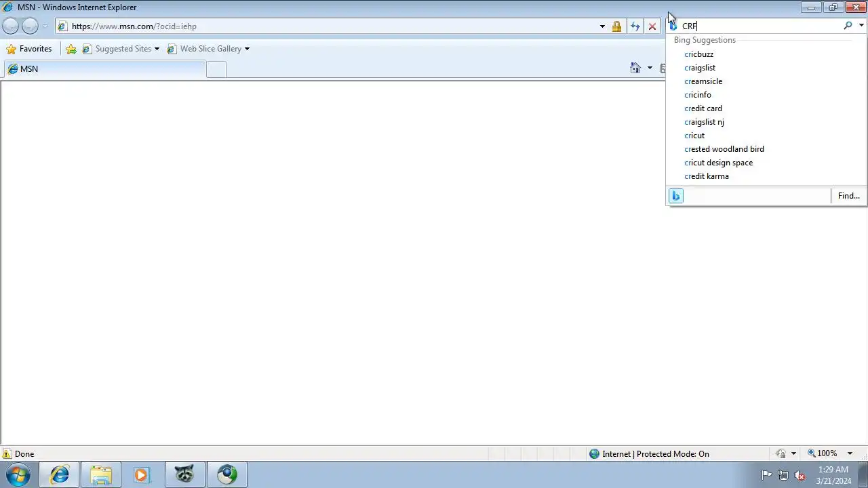
Task: Select the MSN tab
Action: (104, 69)
